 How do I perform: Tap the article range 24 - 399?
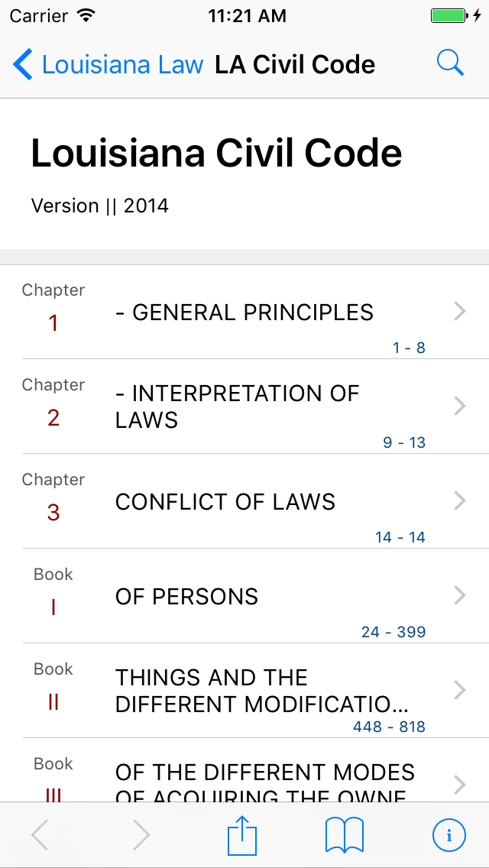(393, 632)
